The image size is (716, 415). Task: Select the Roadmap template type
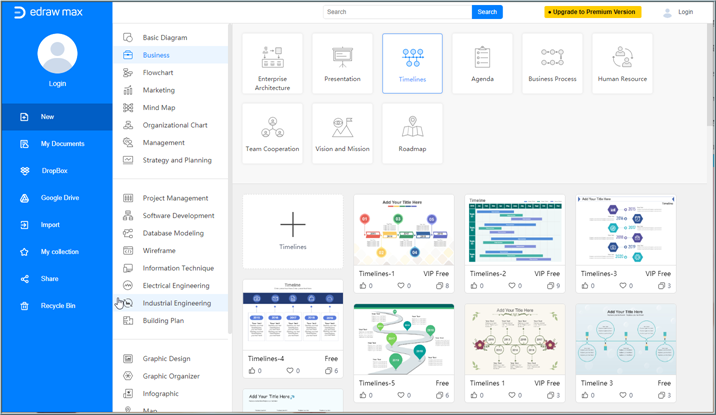tap(412, 133)
